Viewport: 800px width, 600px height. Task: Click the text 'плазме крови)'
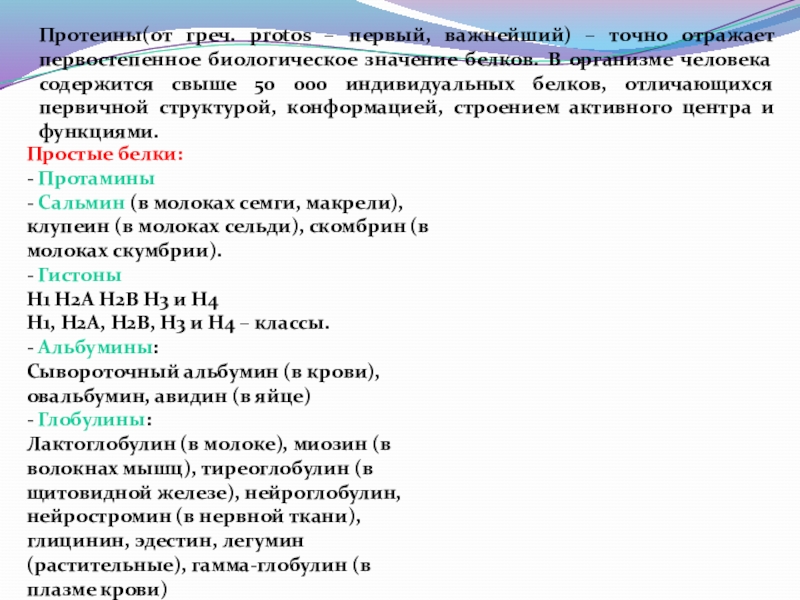coord(97,590)
